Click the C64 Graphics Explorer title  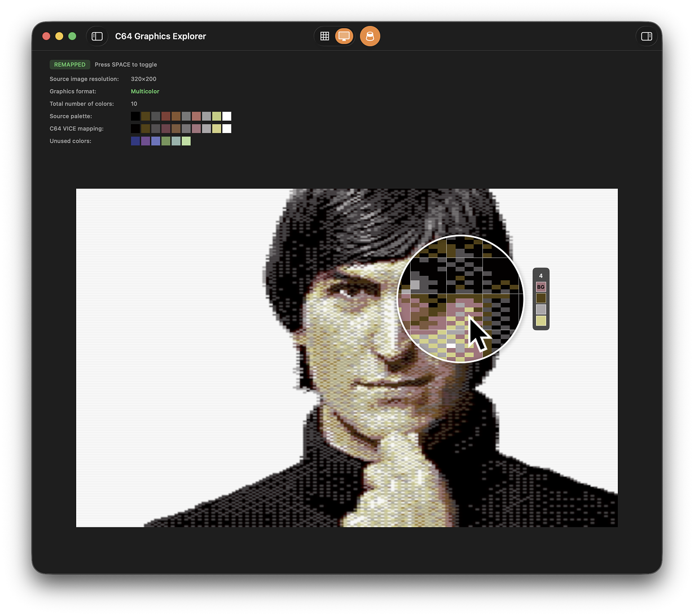tap(160, 36)
